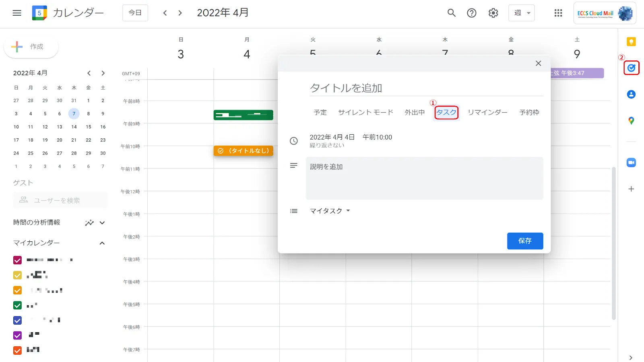Open Google Meet side panel icon

click(631, 162)
